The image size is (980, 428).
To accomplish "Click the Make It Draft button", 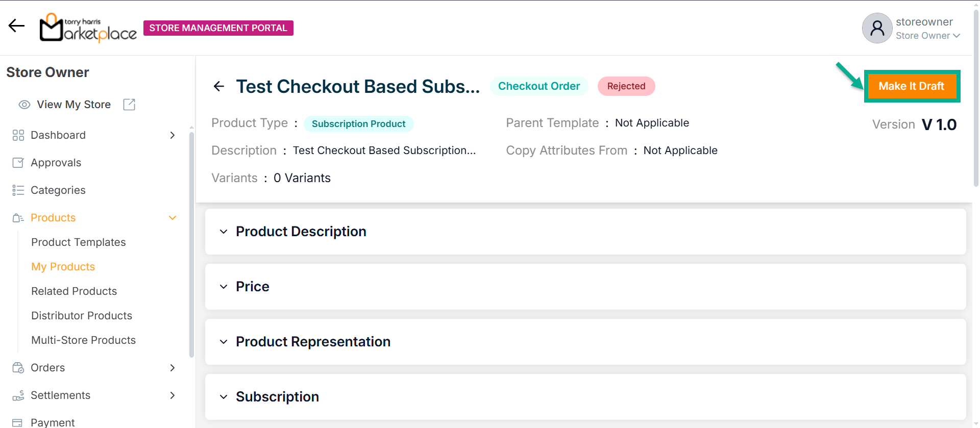I will pos(911,86).
